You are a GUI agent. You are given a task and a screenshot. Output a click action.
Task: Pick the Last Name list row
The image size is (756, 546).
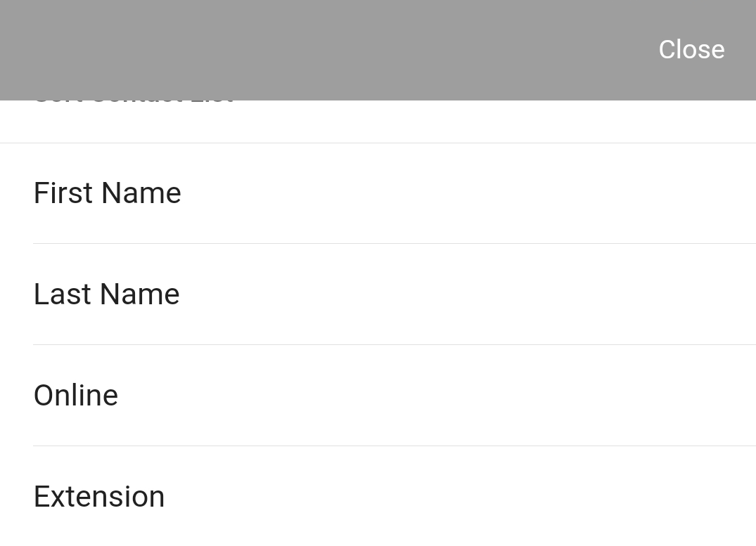point(378,294)
